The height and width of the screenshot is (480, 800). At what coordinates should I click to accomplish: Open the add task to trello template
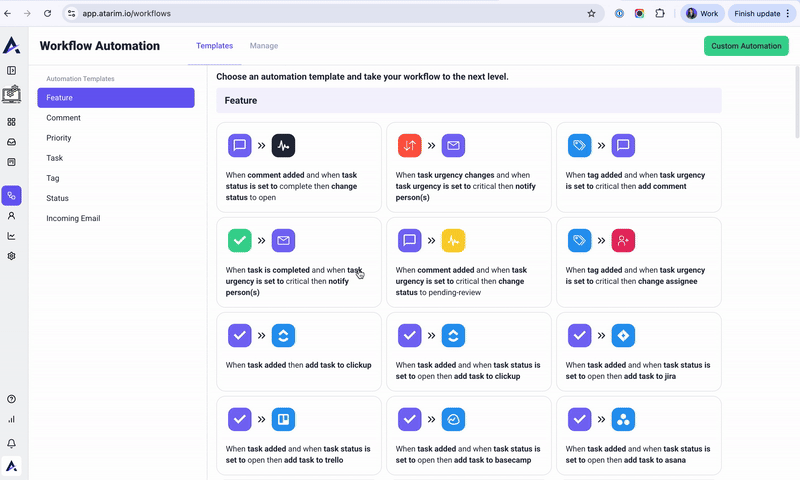[298, 435]
